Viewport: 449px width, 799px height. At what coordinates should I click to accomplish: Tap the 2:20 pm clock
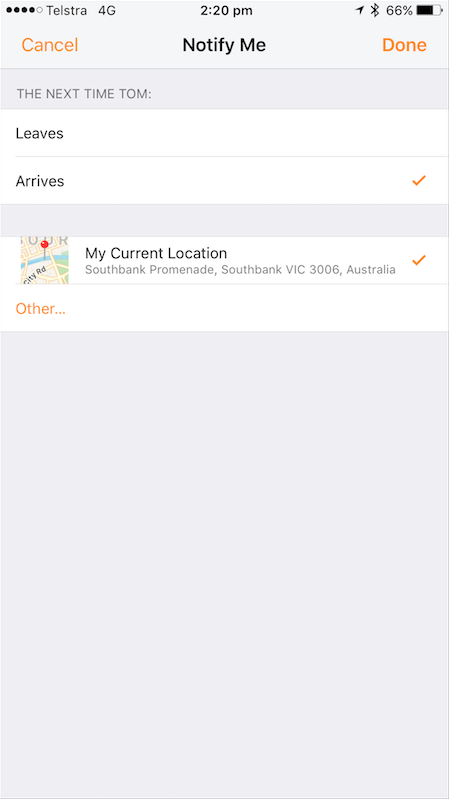click(226, 10)
